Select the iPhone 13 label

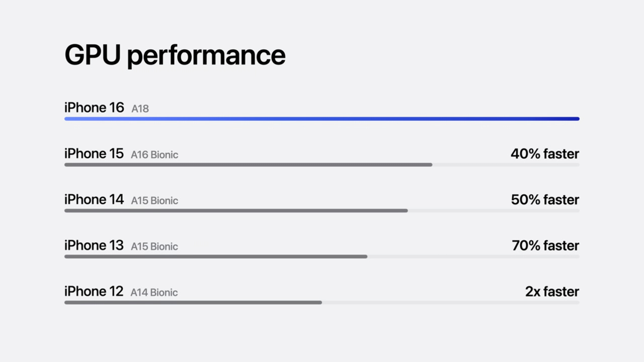(94, 245)
